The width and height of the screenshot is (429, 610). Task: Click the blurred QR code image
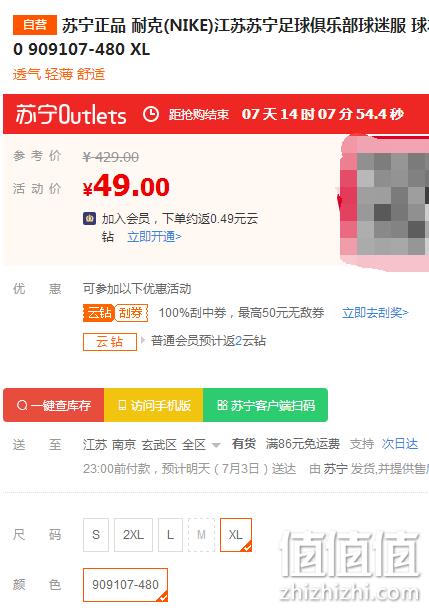pos(384,202)
